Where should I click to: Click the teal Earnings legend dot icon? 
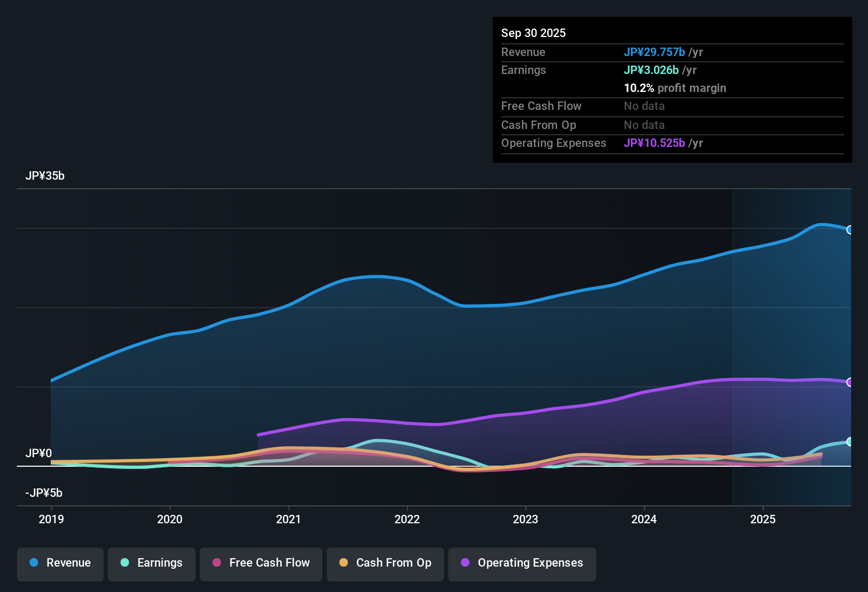[125, 563]
